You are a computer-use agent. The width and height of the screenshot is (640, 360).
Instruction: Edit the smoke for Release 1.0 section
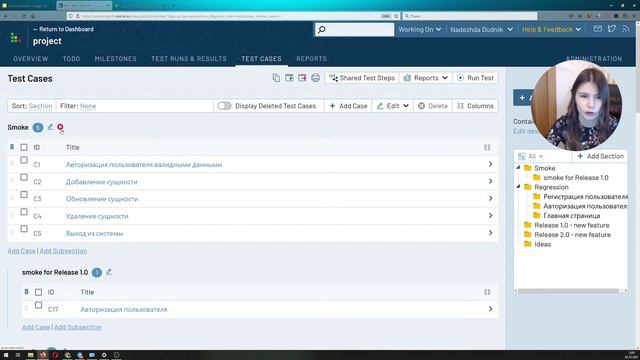[109, 272]
